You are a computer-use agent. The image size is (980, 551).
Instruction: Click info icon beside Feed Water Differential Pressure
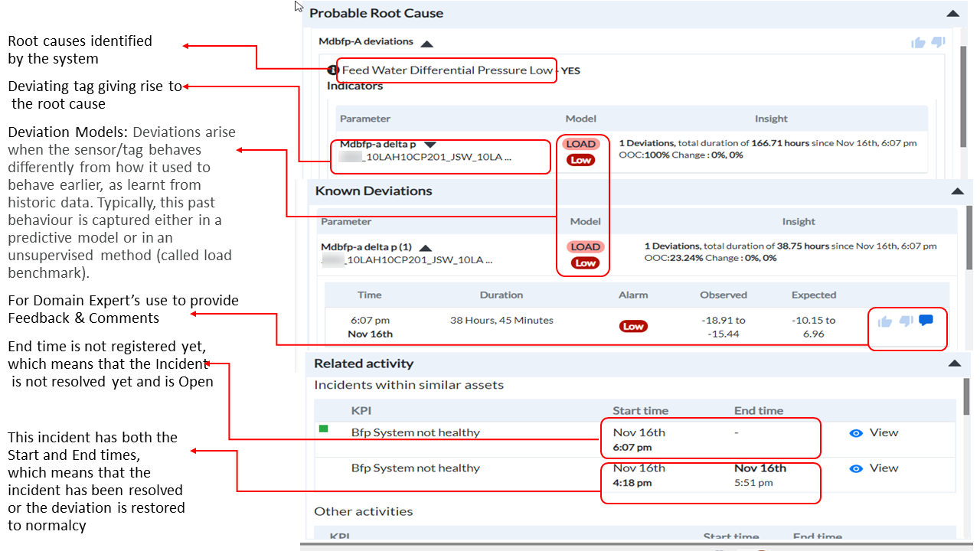[332, 70]
